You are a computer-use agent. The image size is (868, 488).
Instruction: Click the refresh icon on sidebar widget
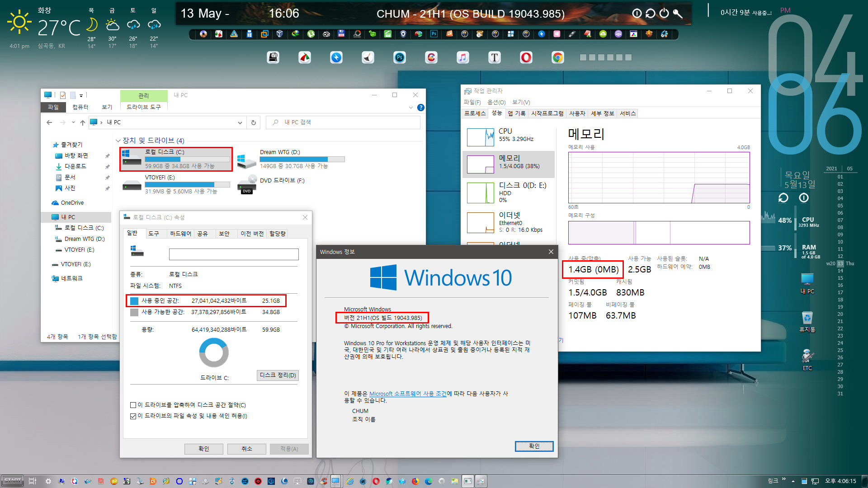(x=783, y=198)
